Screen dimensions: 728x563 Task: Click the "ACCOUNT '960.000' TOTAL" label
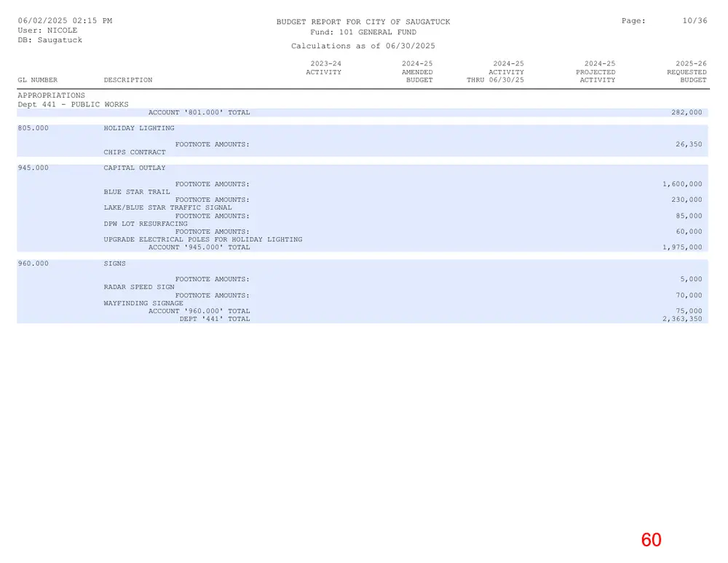[x=199, y=311]
